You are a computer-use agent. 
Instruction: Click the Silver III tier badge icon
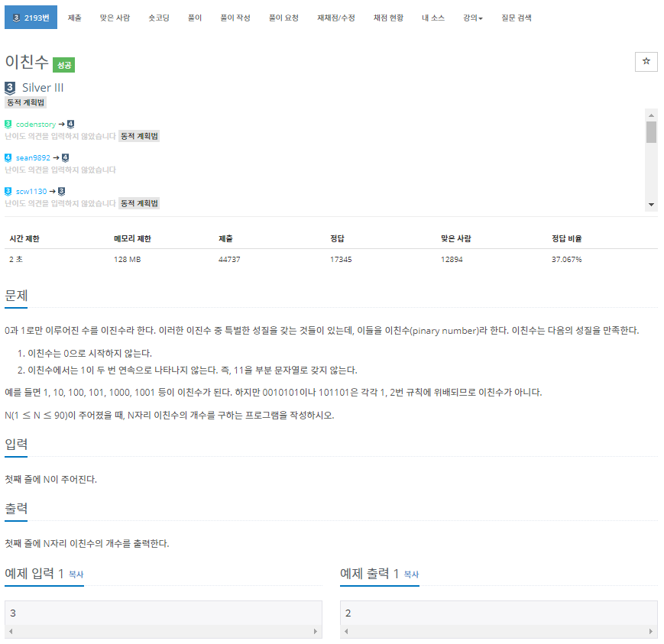pos(10,88)
